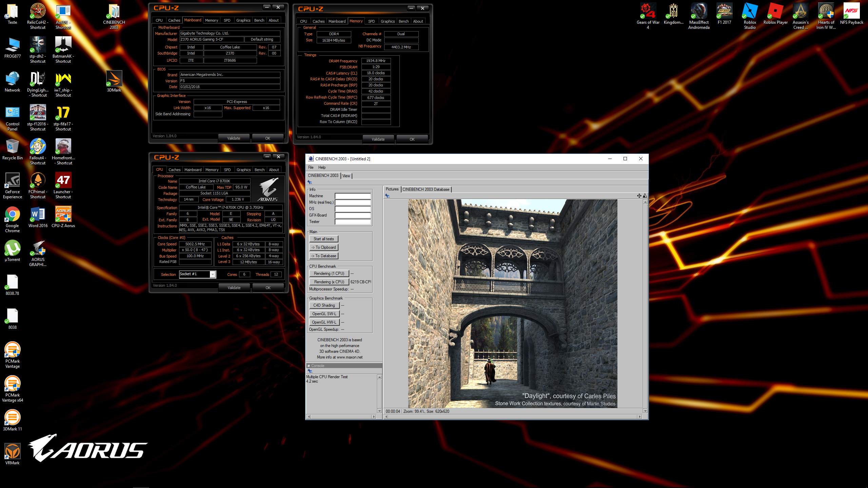Click the picture view horizontal scrollbar right arrow

point(639,417)
